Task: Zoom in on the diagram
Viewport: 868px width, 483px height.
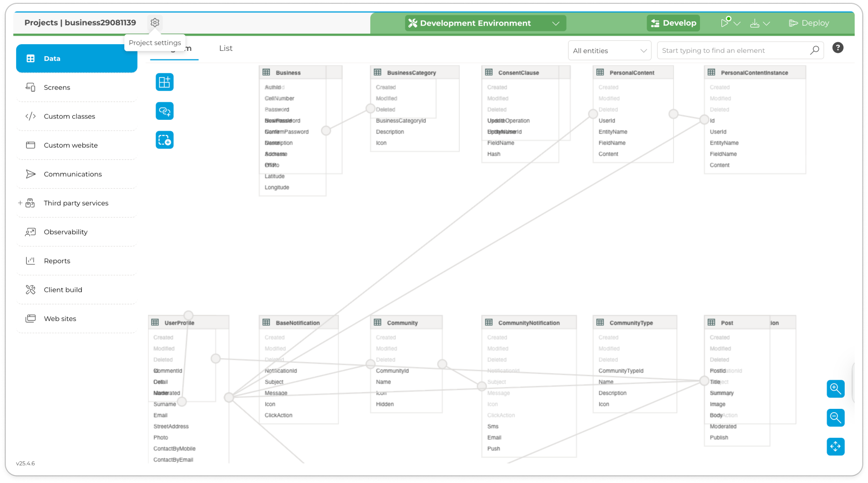Action: coord(835,389)
